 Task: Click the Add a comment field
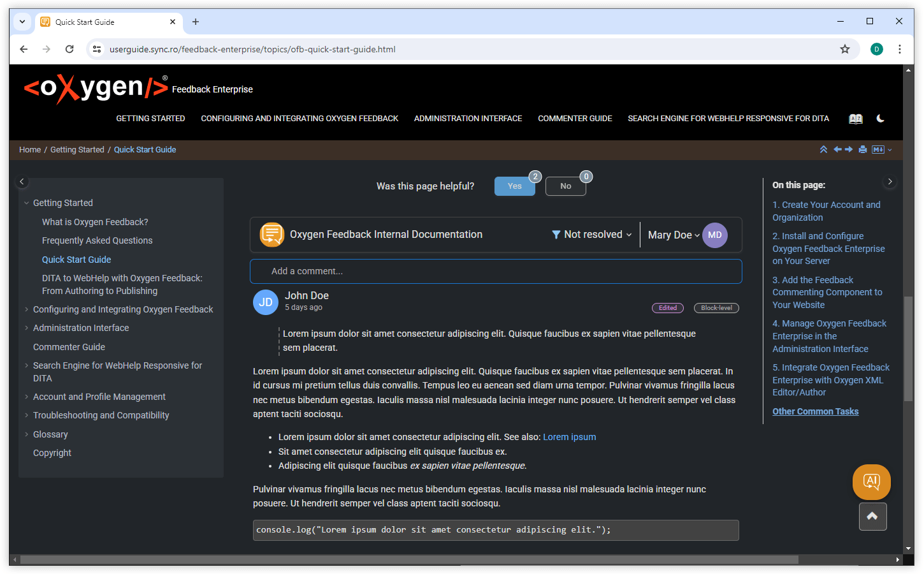pos(496,271)
